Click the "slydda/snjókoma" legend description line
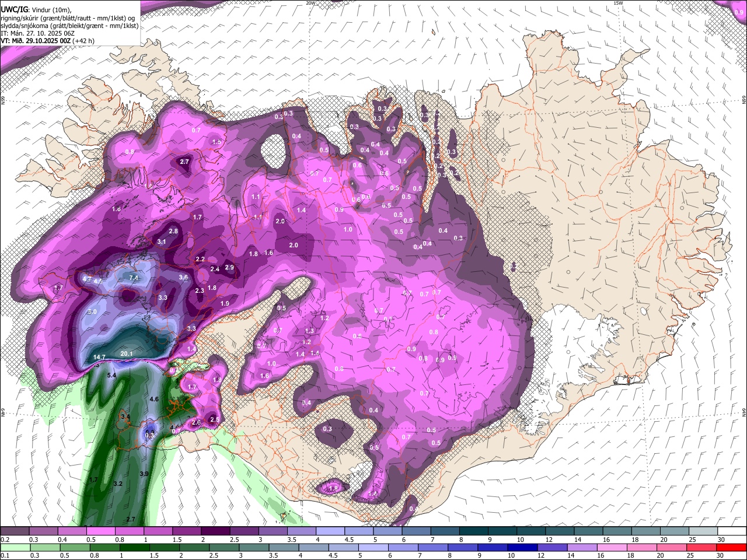Viewport: 747px width, 560px height. 70,26
